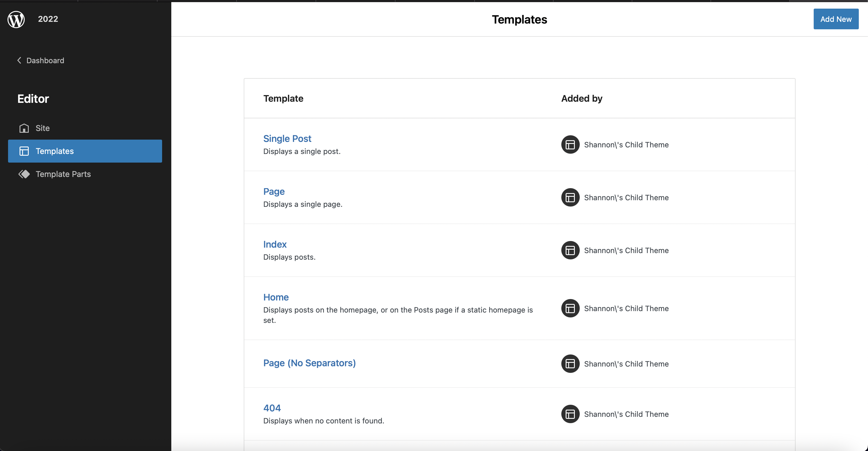The width and height of the screenshot is (868, 451).
Task: Click the Templates panel icon
Action: tap(24, 151)
